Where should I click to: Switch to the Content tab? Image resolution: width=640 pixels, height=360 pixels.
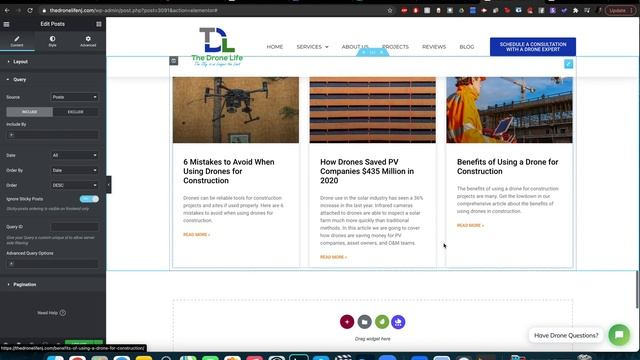[x=17, y=41]
